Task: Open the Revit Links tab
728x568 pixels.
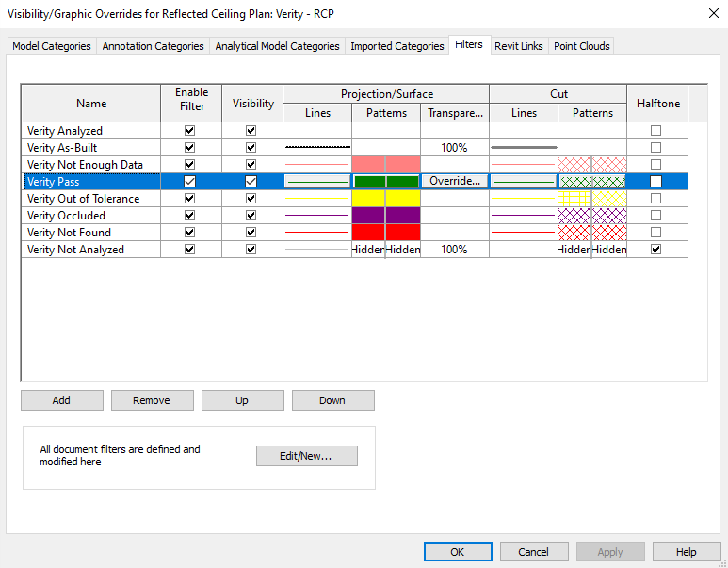Action: pos(519,46)
